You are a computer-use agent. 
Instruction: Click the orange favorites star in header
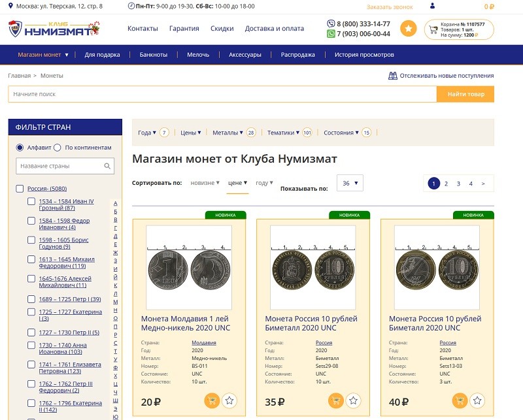click(408, 29)
